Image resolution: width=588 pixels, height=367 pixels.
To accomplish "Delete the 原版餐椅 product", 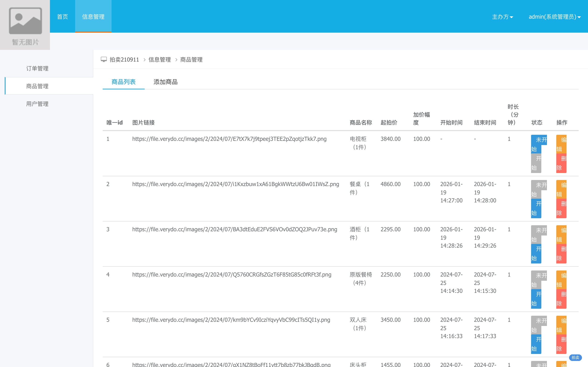I will [x=561, y=299].
